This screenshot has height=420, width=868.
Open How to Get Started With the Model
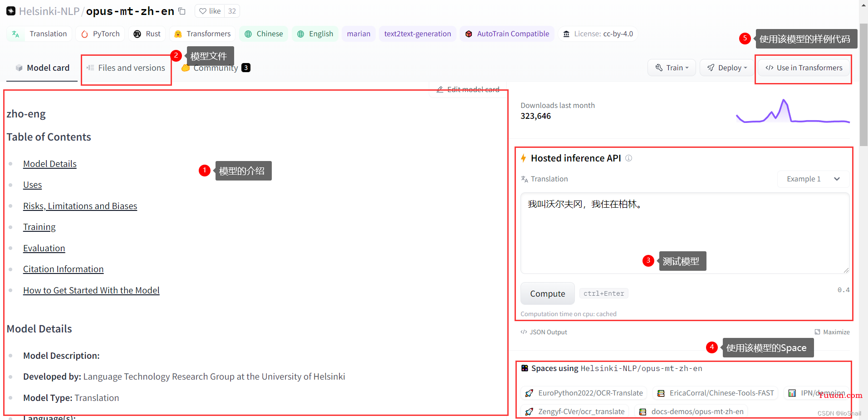[x=91, y=290]
